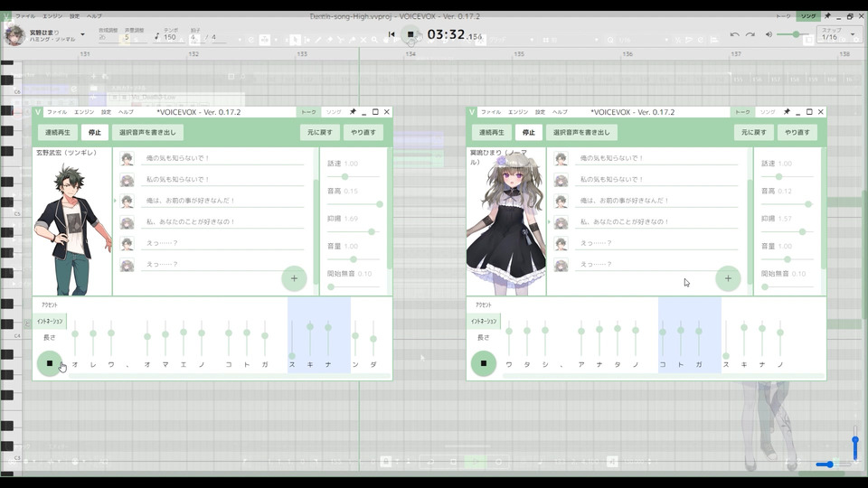Switch right VOICEVOX window to ソング mode

pyautogui.click(x=768, y=112)
